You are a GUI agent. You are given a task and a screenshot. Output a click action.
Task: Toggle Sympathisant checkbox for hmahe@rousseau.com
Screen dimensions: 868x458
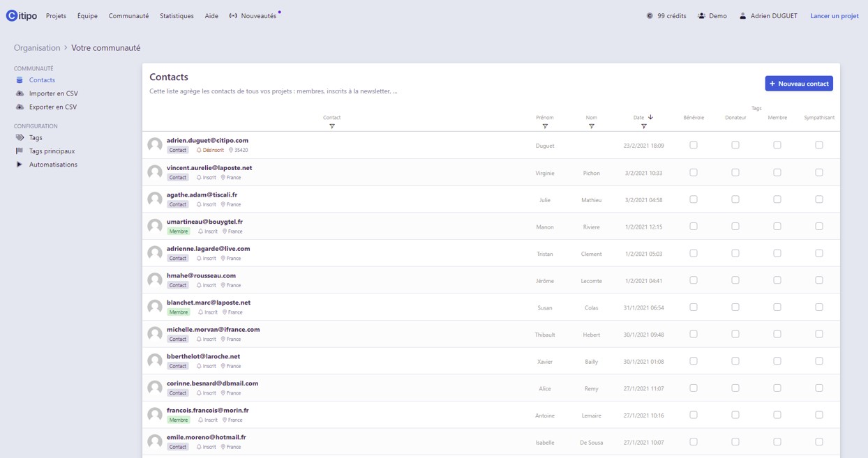(818, 280)
